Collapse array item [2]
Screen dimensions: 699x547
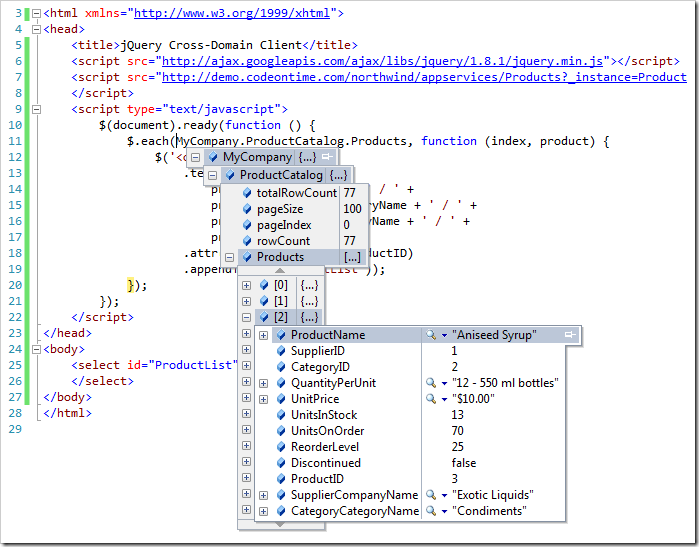[247, 317]
